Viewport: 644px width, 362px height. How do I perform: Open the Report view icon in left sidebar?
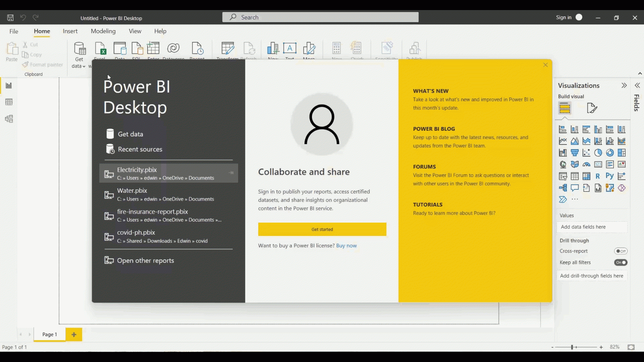point(8,85)
